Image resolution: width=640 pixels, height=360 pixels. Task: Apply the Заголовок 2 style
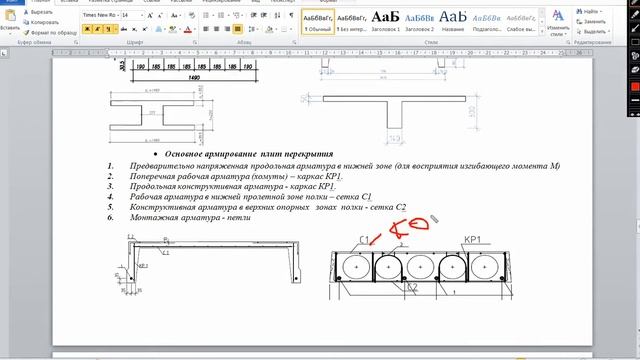pos(419,22)
